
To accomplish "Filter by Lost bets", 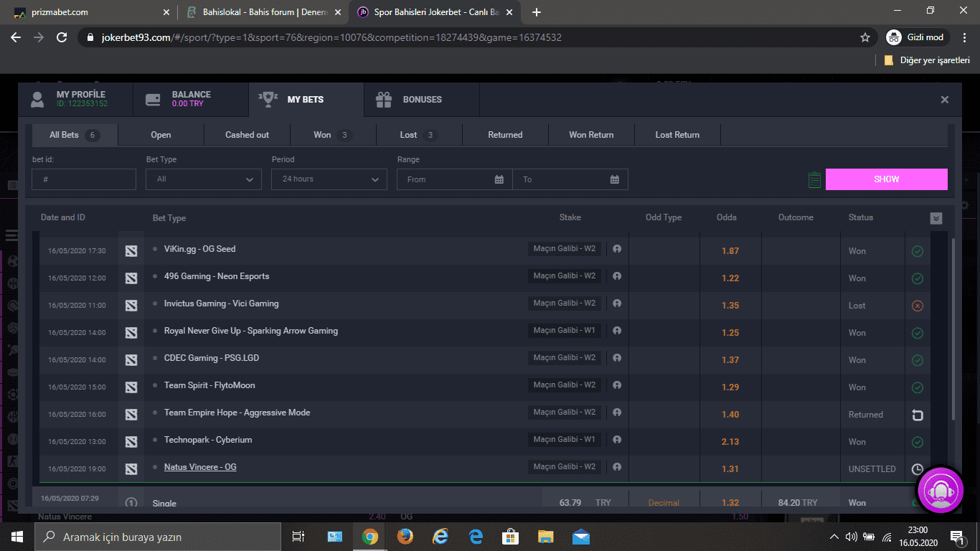I will click(x=419, y=135).
